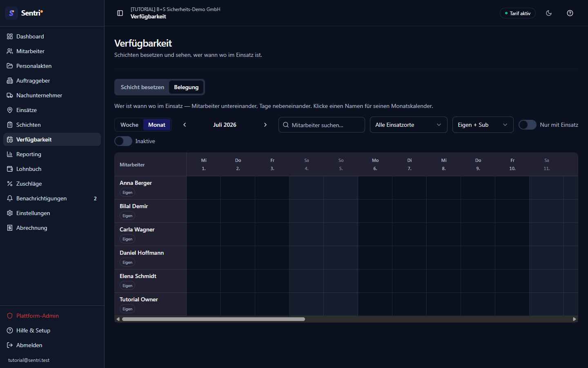Switch theme with the moon icon
This screenshot has height=368, width=588.
[549, 13]
